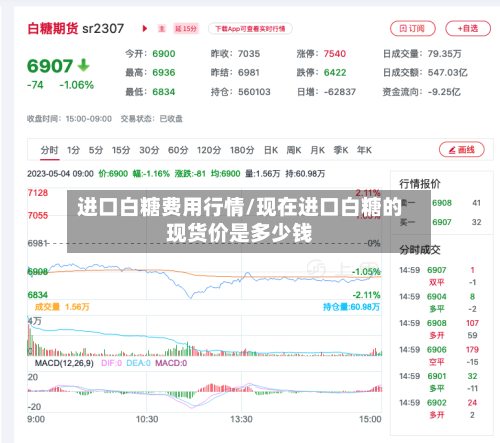This screenshot has width=500, height=443.
Task: Click the 日成交额 547.03亿 value
Action: pyautogui.click(x=447, y=73)
